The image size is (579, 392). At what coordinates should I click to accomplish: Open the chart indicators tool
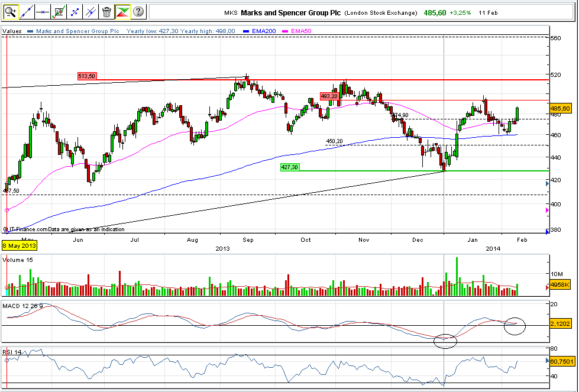(x=59, y=12)
